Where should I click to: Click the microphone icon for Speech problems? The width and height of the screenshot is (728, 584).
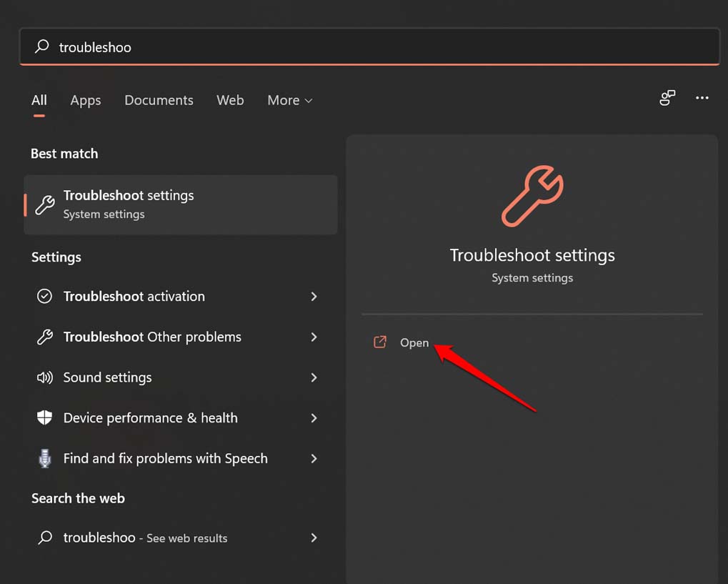point(44,458)
